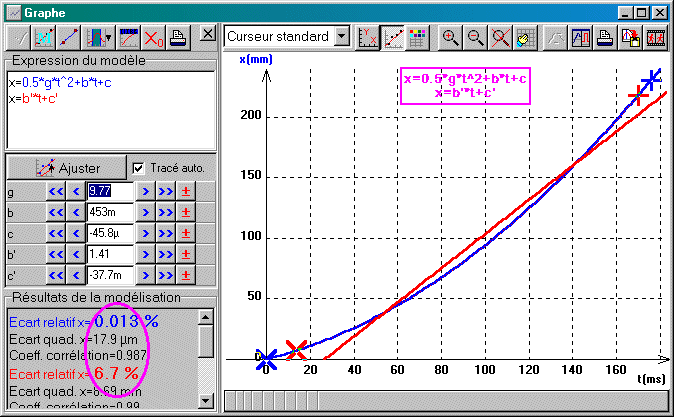The image size is (674, 417).
Task: Click the zoom in magnifier icon
Action: [x=451, y=37]
